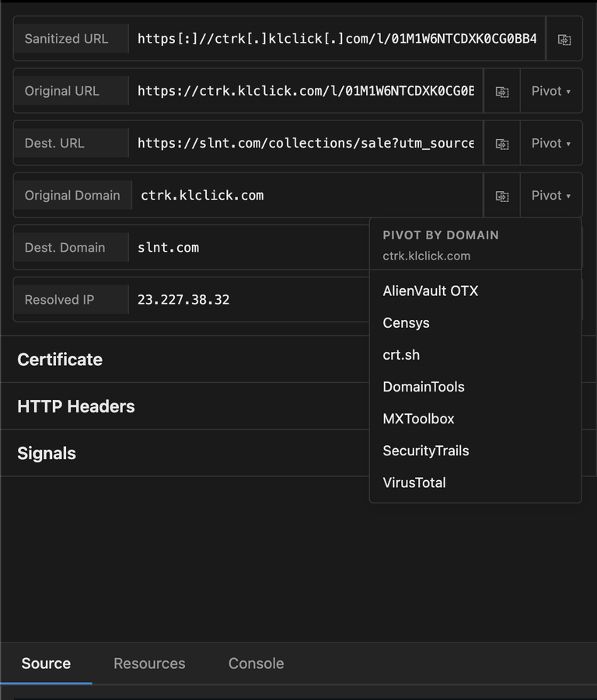The height and width of the screenshot is (700, 597).
Task: Choose AlienVault OTX from pivot menu
Action: (x=476, y=291)
